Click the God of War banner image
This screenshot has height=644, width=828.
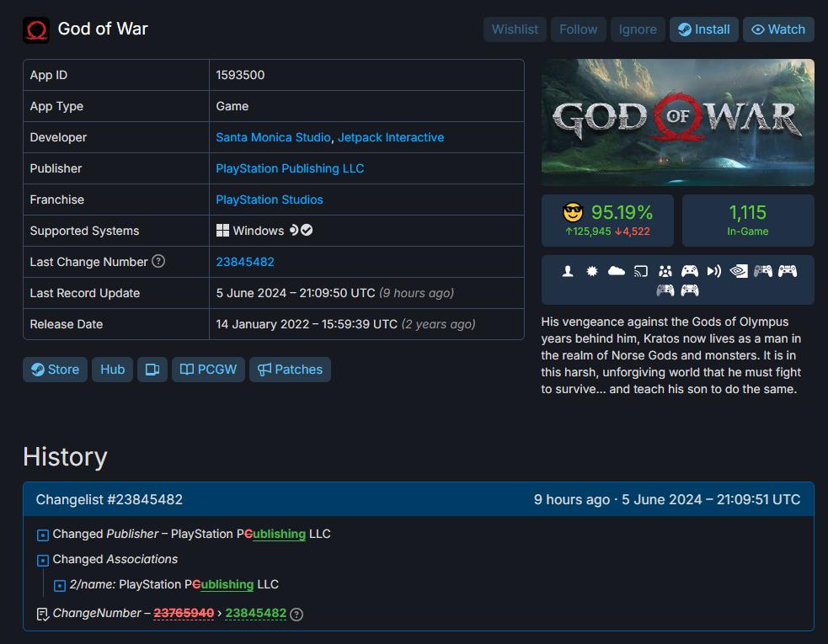coord(677,122)
